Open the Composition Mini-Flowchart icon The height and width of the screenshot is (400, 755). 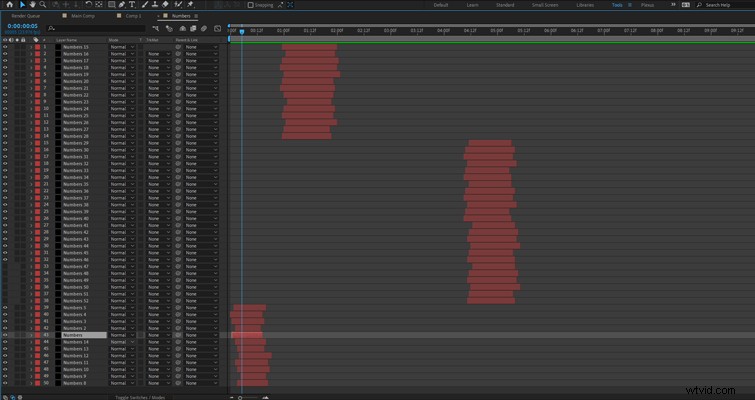coord(156,28)
